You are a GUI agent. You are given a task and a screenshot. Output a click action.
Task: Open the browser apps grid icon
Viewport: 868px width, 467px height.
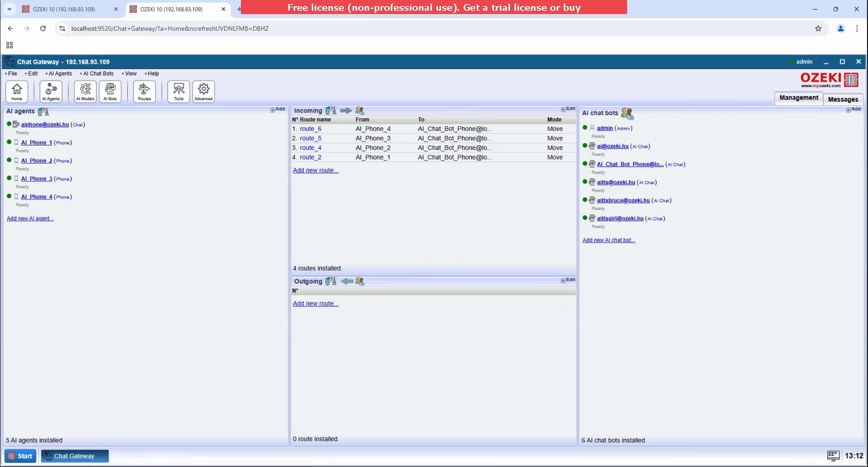click(x=10, y=45)
